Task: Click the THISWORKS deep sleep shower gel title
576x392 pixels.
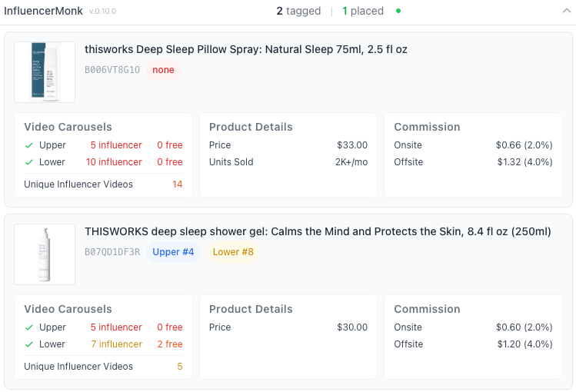Action: [x=318, y=231]
